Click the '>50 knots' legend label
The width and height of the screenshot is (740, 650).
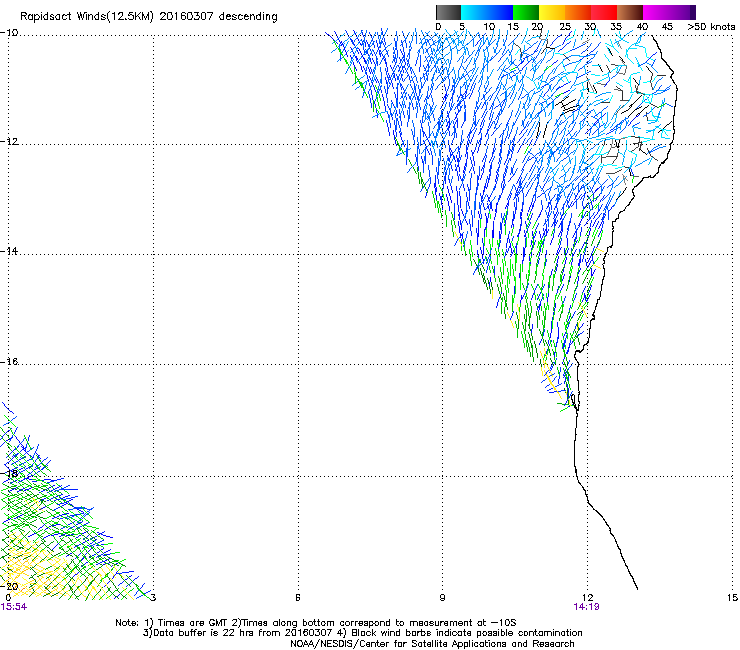[711, 27]
